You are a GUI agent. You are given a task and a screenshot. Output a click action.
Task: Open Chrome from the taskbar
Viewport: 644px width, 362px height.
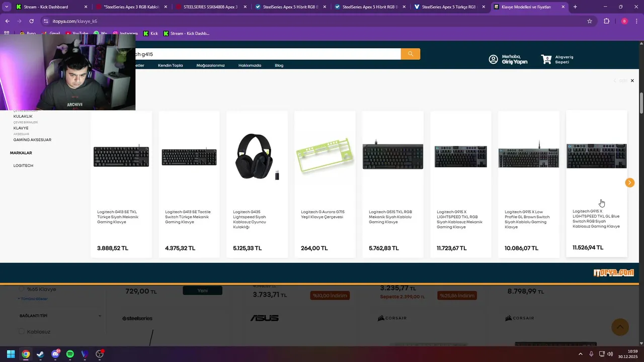(x=26, y=354)
